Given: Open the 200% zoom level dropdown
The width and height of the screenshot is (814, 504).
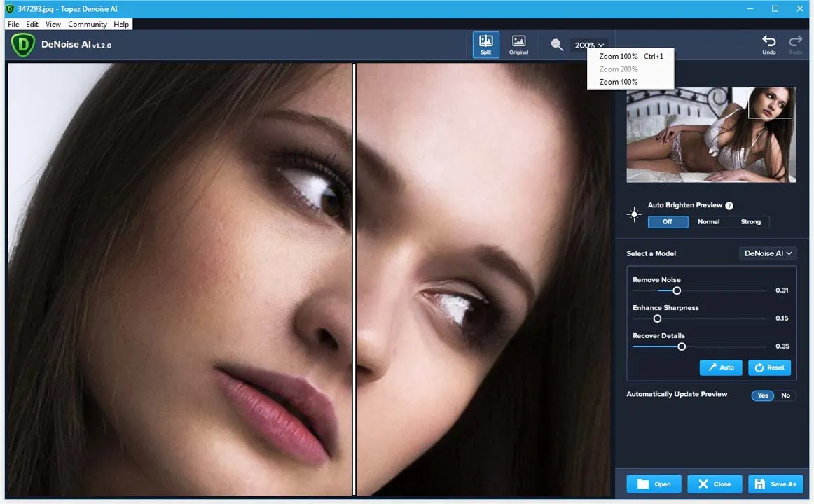Looking at the screenshot, I should (589, 45).
